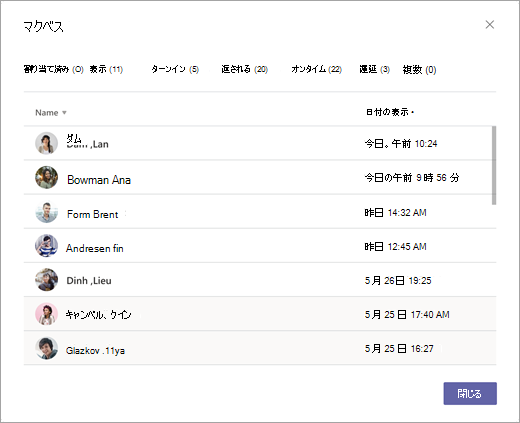Open the 遅延 (3) tab
520x423 pixels.
tap(375, 69)
